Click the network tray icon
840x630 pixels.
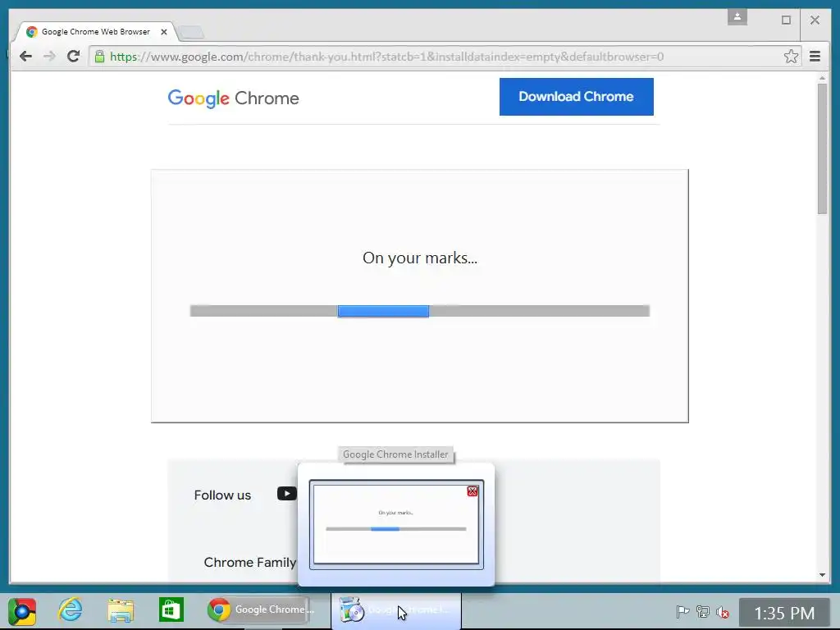tap(702, 611)
